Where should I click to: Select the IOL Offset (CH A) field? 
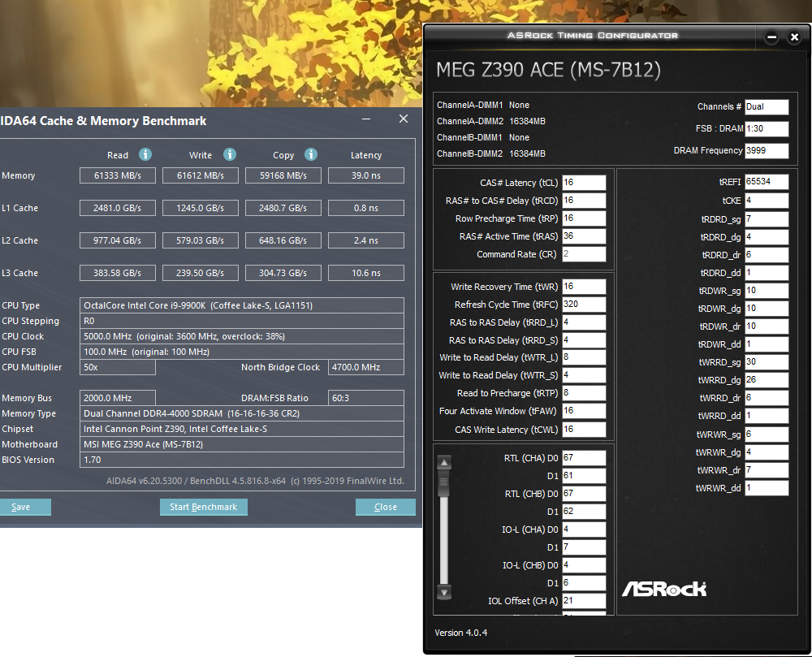(x=584, y=601)
